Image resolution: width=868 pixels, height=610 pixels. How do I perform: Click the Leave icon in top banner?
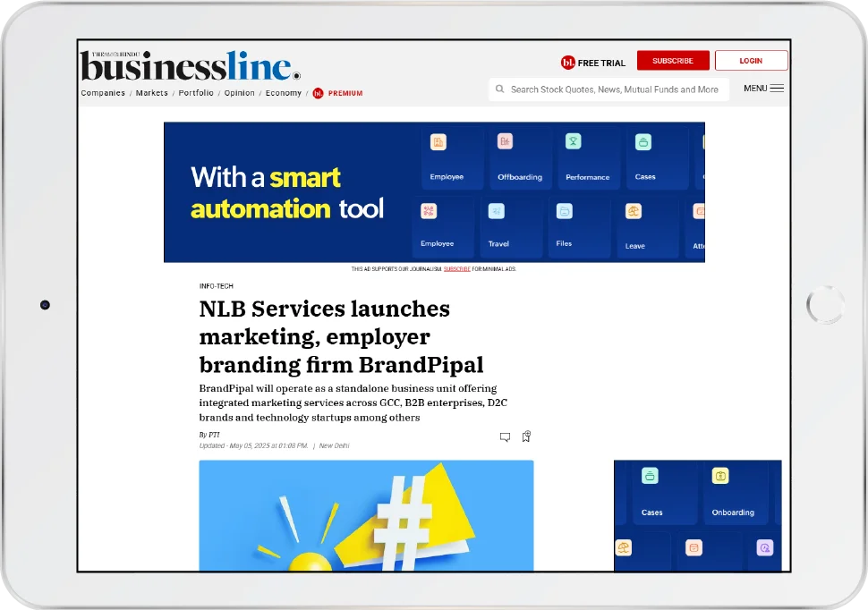point(634,211)
